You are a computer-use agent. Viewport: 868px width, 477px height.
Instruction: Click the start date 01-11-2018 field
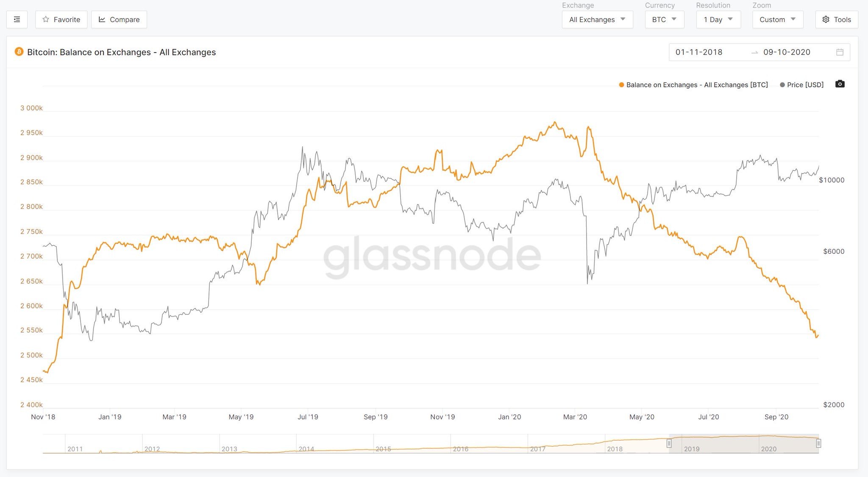pyautogui.click(x=699, y=52)
